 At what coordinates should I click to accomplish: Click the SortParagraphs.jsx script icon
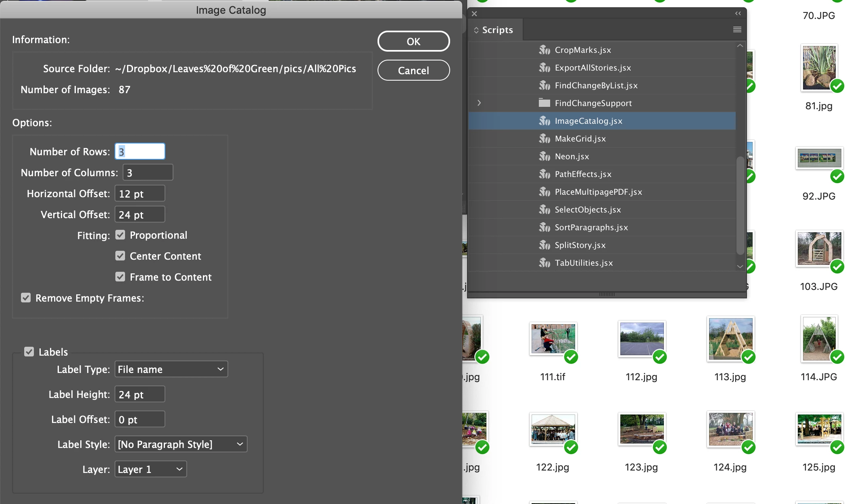point(544,227)
